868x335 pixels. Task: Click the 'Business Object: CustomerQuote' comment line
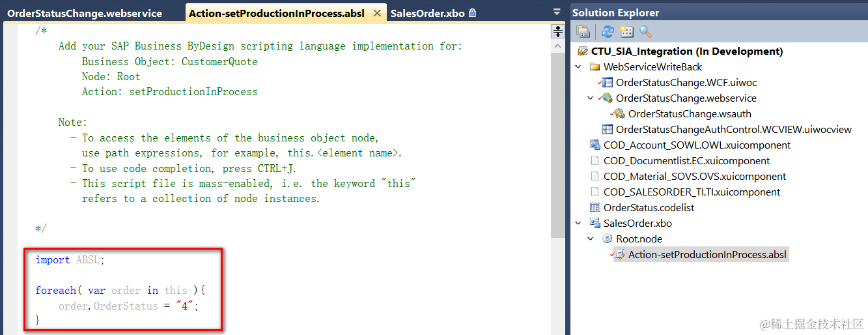[169, 61]
